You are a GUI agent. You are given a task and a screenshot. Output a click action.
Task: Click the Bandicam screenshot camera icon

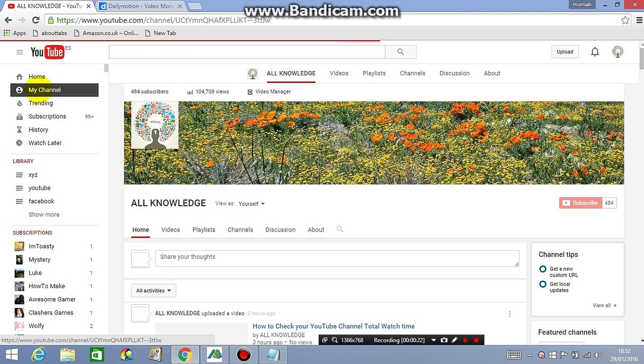(x=444, y=340)
